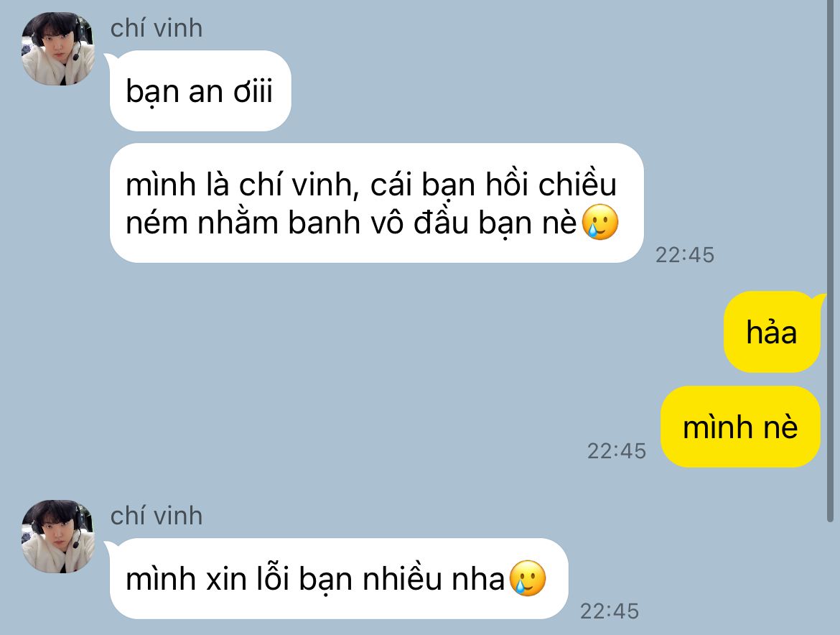
Task: Tap the lower chí vinh sender name
Action: point(157,516)
